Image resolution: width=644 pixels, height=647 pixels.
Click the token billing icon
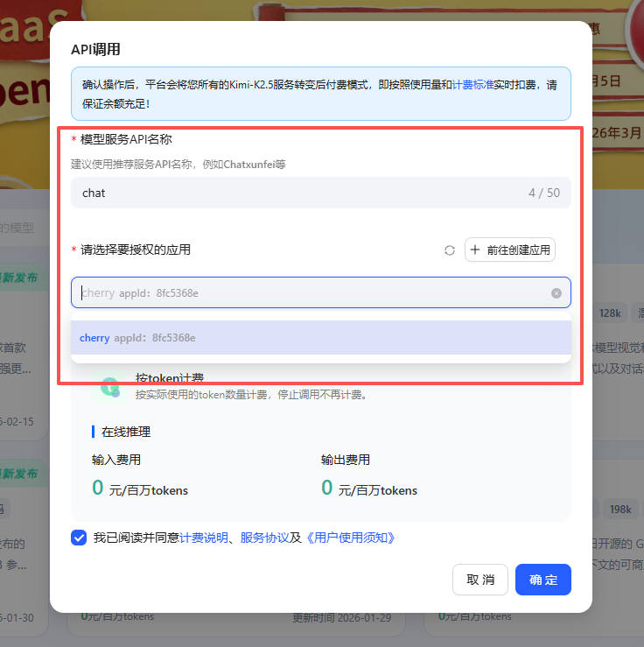(109, 386)
